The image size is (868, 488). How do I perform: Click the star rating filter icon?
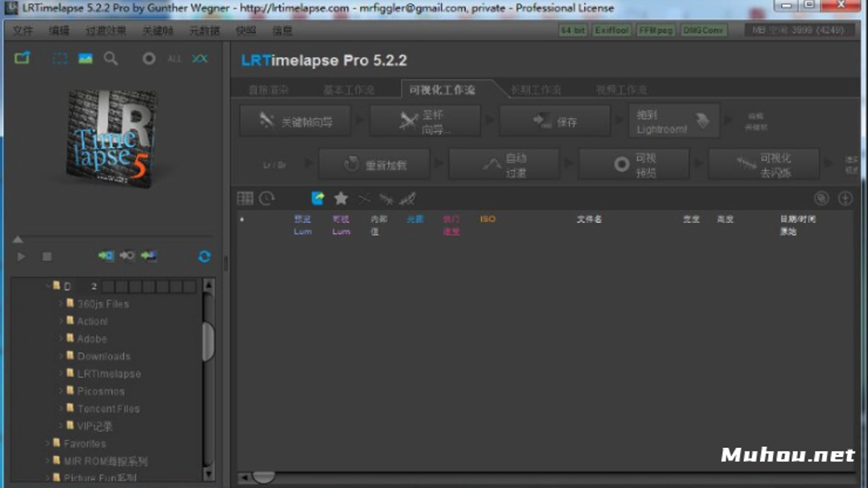(x=340, y=198)
